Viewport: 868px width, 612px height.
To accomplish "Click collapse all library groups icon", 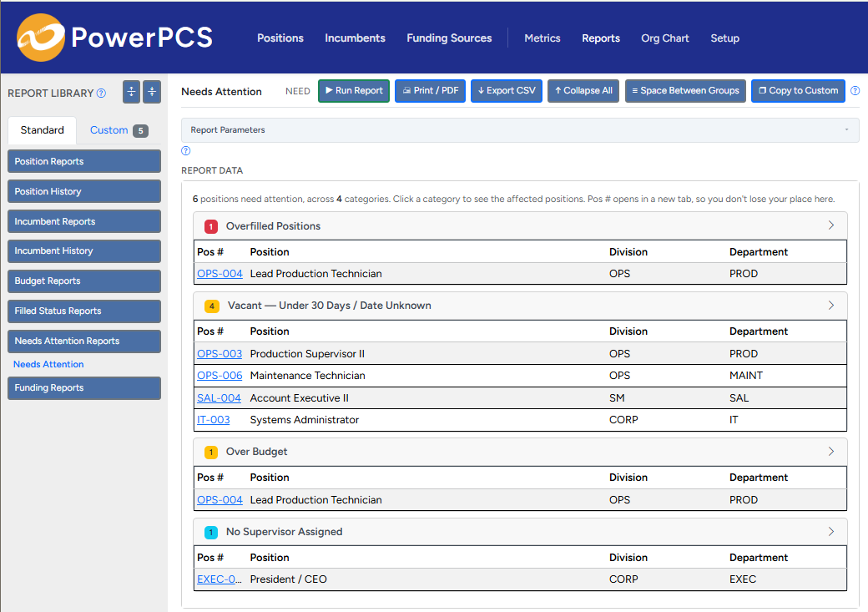I will (x=152, y=92).
